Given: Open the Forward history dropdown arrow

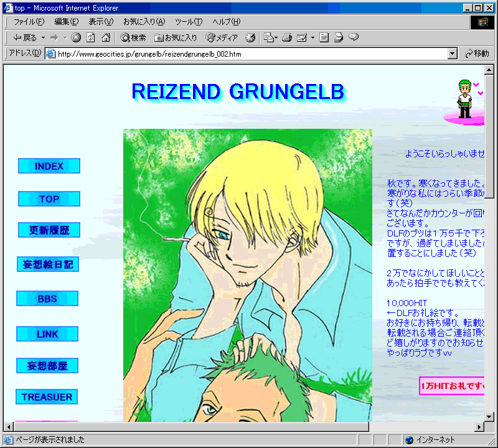Looking at the screenshot, I should (65, 38).
